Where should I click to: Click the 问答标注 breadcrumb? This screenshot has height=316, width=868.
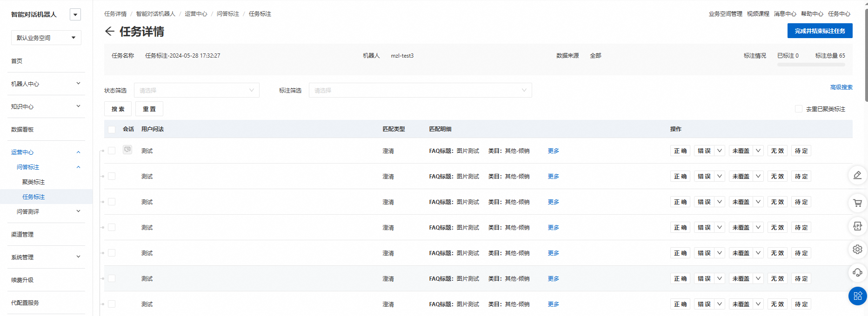(x=228, y=14)
